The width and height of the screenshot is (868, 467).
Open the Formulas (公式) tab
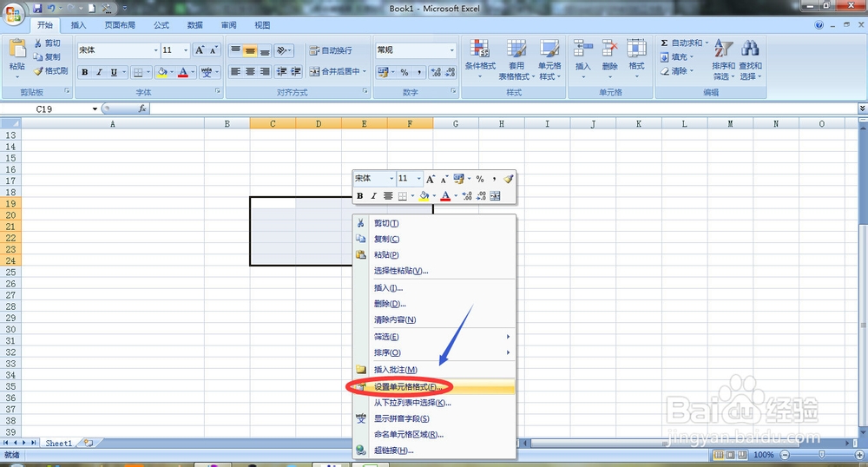[161, 25]
